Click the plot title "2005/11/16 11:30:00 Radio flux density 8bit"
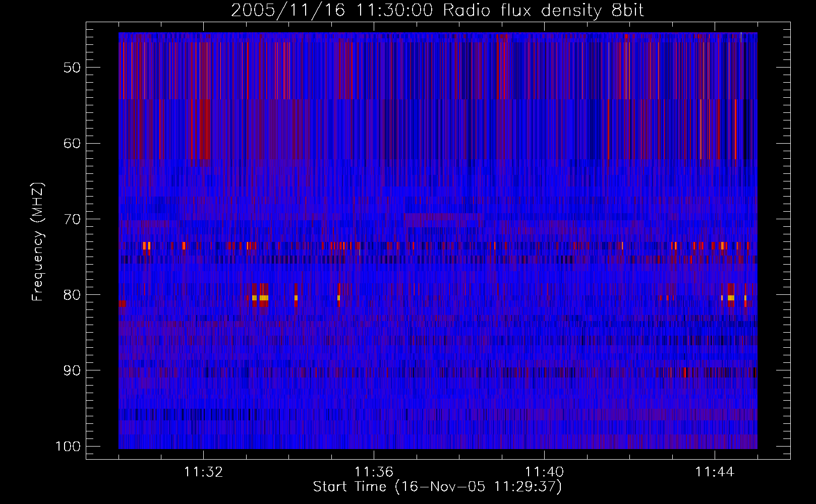This screenshot has height=504, width=816. [x=437, y=11]
